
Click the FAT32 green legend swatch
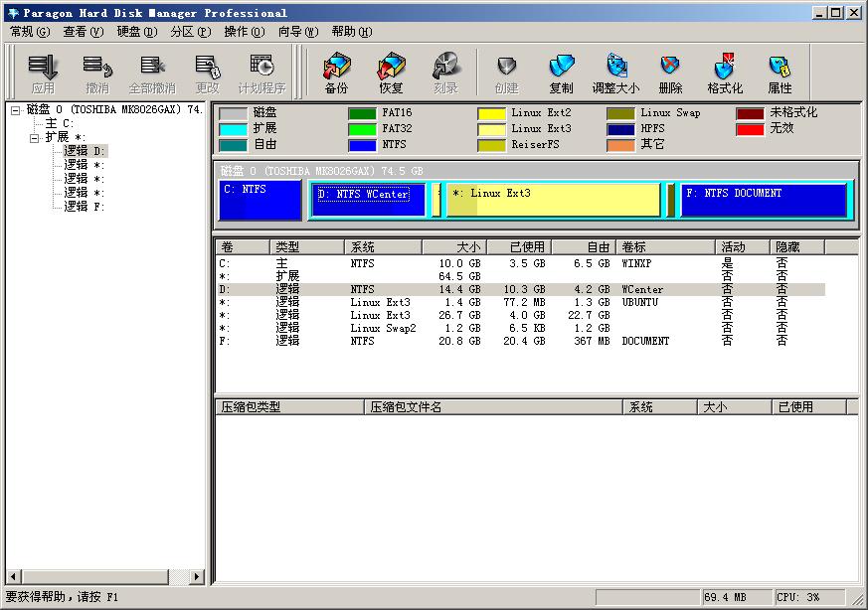362,129
